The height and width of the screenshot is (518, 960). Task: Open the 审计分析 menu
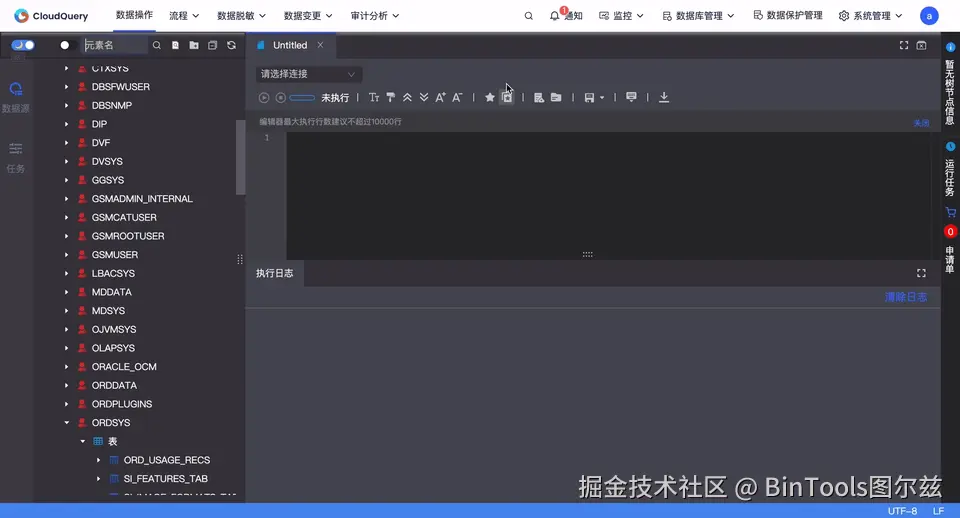375,16
